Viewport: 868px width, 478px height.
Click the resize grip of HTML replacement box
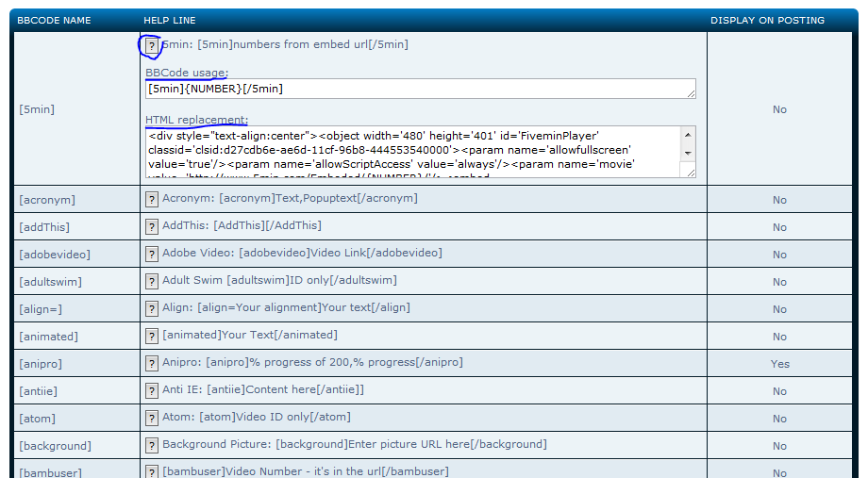pos(691,173)
